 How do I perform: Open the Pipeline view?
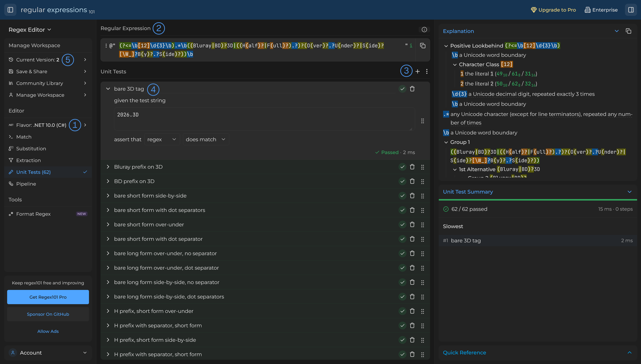[x=48, y=184]
